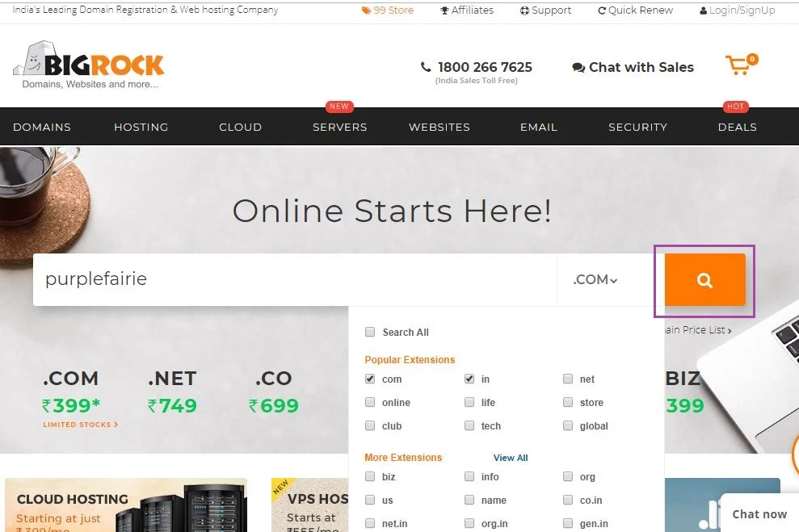This screenshot has width=799, height=532.
Task: Start Chat with Sales
Action: [x=633, y=67]
